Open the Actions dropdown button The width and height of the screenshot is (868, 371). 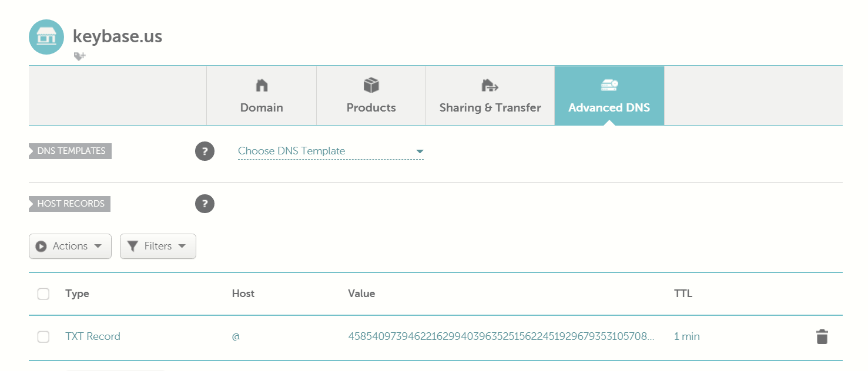tap(70, 246)
